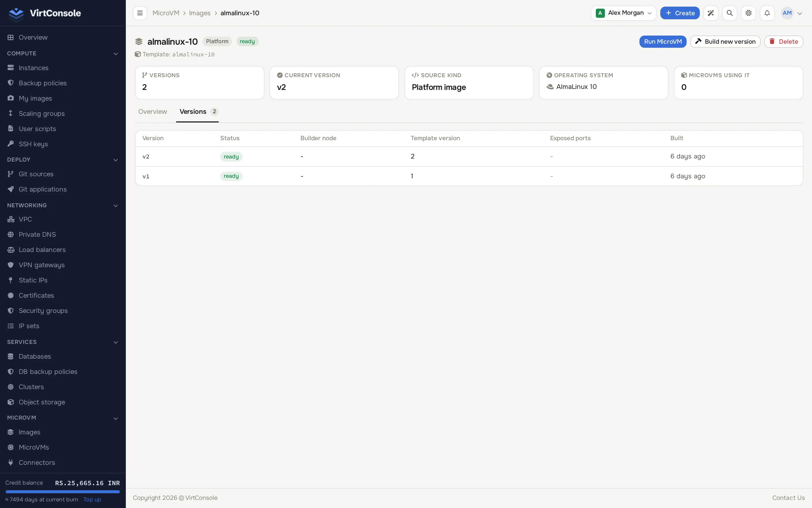Screen dimensions: 812x508
Task: Open Overview in the sidebar
Action: point(33,37)
